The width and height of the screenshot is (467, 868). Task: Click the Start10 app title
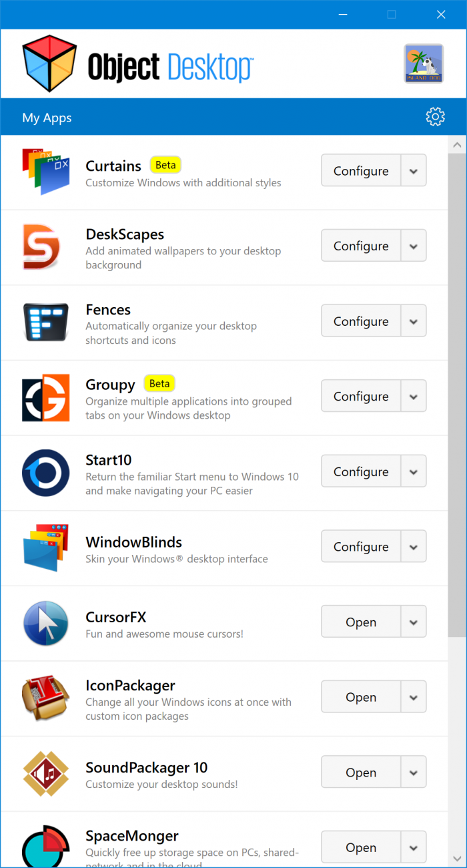(109, 460)
